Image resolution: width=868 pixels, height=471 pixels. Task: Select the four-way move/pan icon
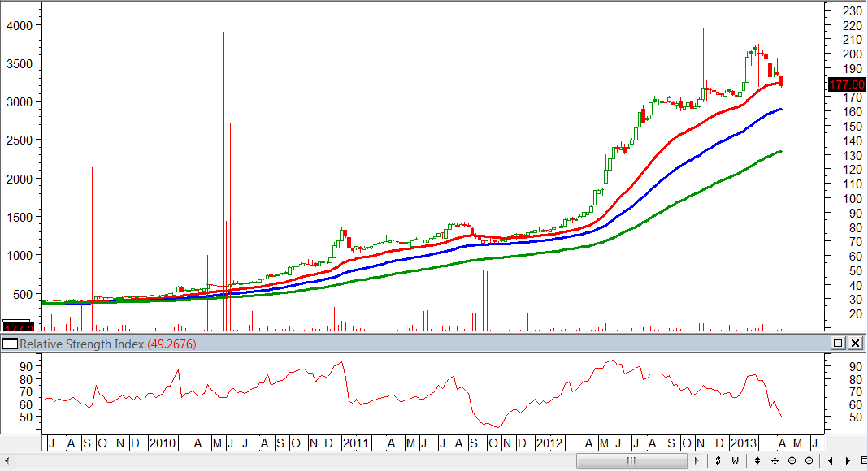pyautogui.click(x=775, y=460)
